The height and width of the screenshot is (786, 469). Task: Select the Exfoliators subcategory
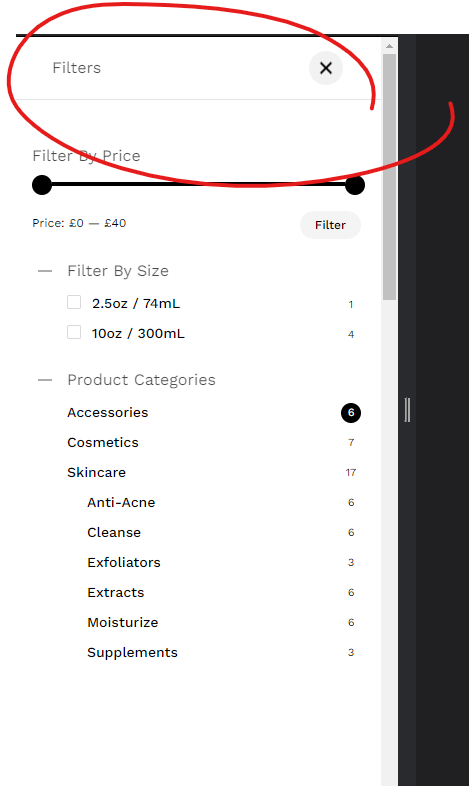pyautogui.click(x=124, y=563)
